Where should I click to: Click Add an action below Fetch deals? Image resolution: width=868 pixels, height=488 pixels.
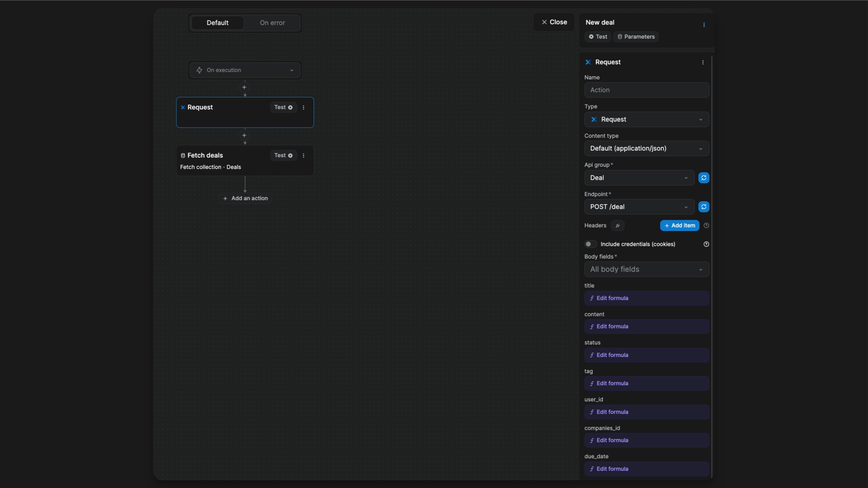click(x=245, y=198)
